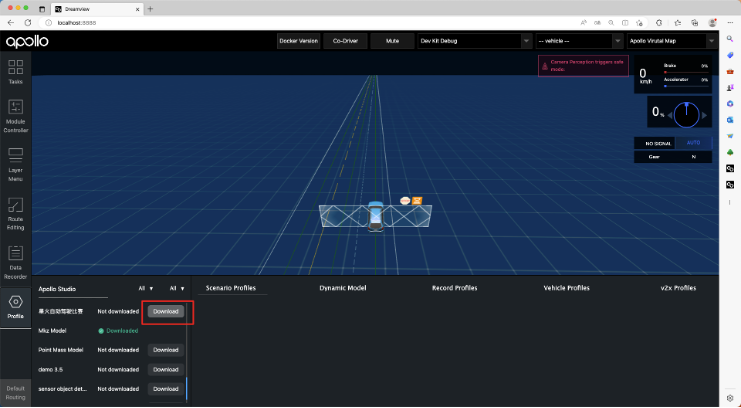Open the All filter above the Download buttons
741x408 pixels.
tap(177, 288)
